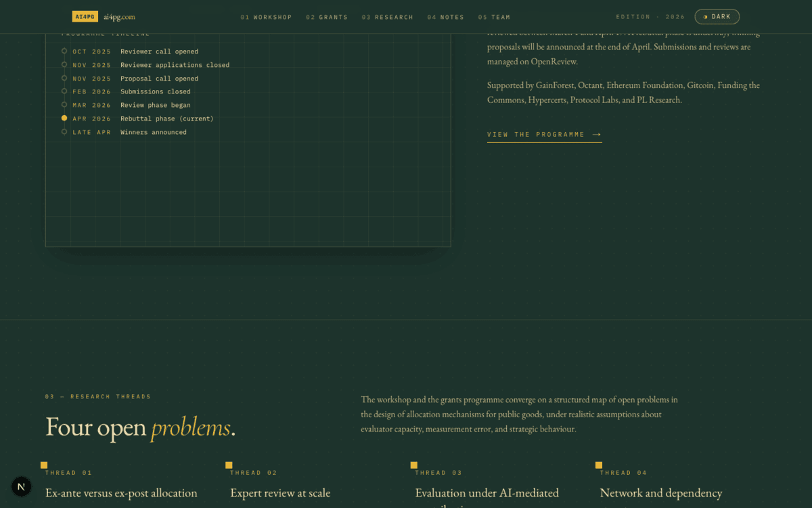
Task: Open the Network and dependency thread
Action: click(x=661, y=493)
